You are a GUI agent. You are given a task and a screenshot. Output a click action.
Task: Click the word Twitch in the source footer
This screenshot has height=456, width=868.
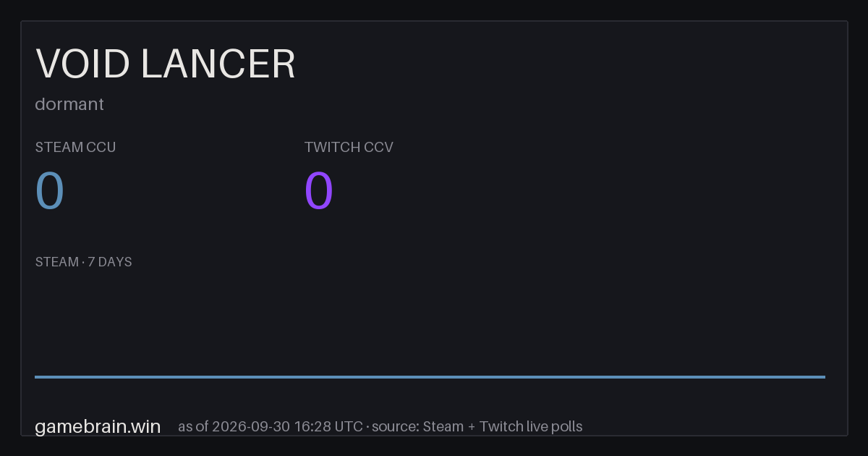[x=502, y=426]
